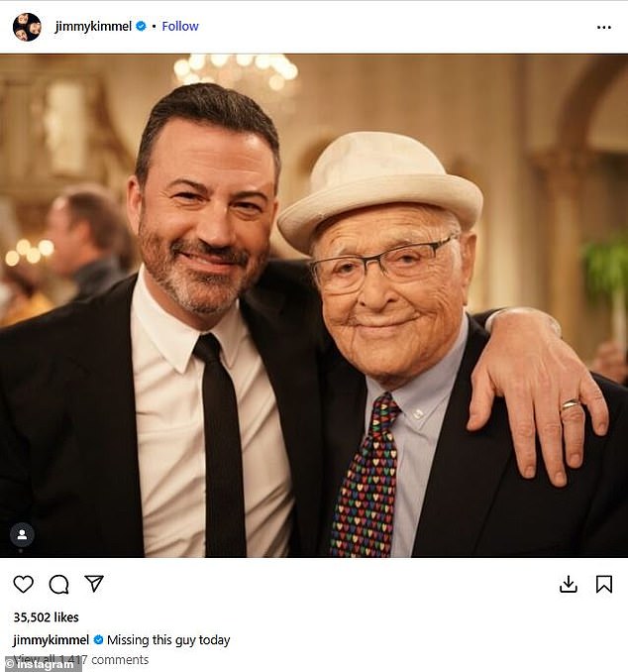Screen dimensions: 628x672
Task: Click verified badge beside header username
Action: [140, 26]
